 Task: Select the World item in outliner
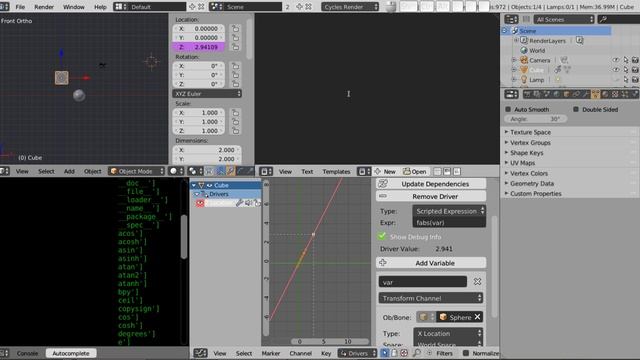pyautogui.click(x=537, y=51)
